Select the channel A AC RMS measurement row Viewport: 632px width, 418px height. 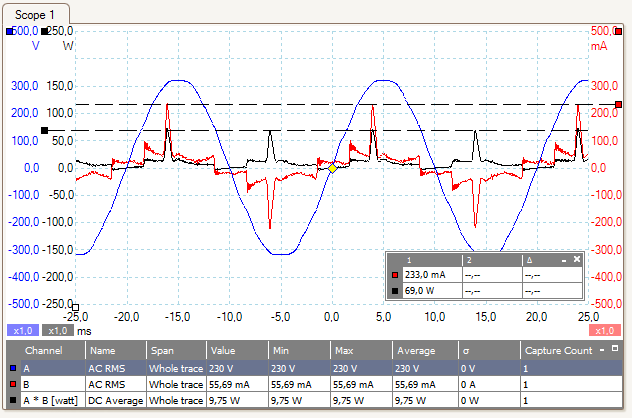[300, 368]
